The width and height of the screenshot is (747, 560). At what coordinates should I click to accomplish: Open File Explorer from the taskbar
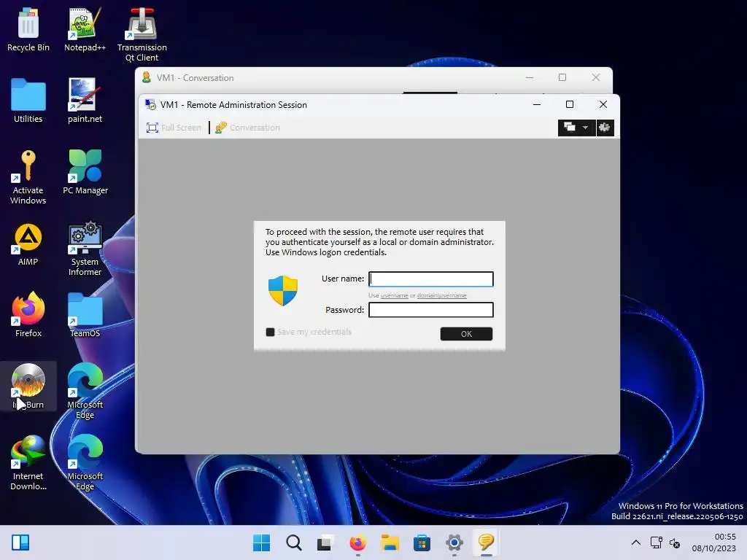[x=390, y=542]
